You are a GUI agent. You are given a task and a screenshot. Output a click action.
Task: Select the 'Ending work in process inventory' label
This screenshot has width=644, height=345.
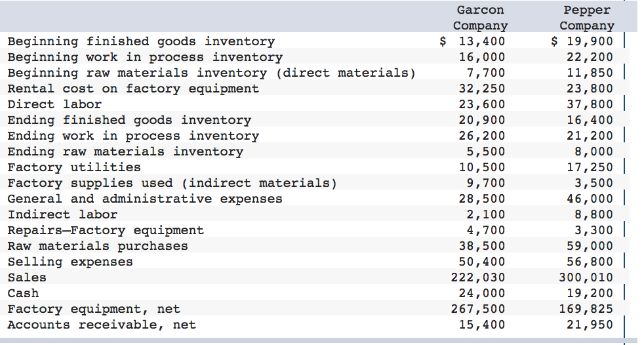(x=133, y=136)
